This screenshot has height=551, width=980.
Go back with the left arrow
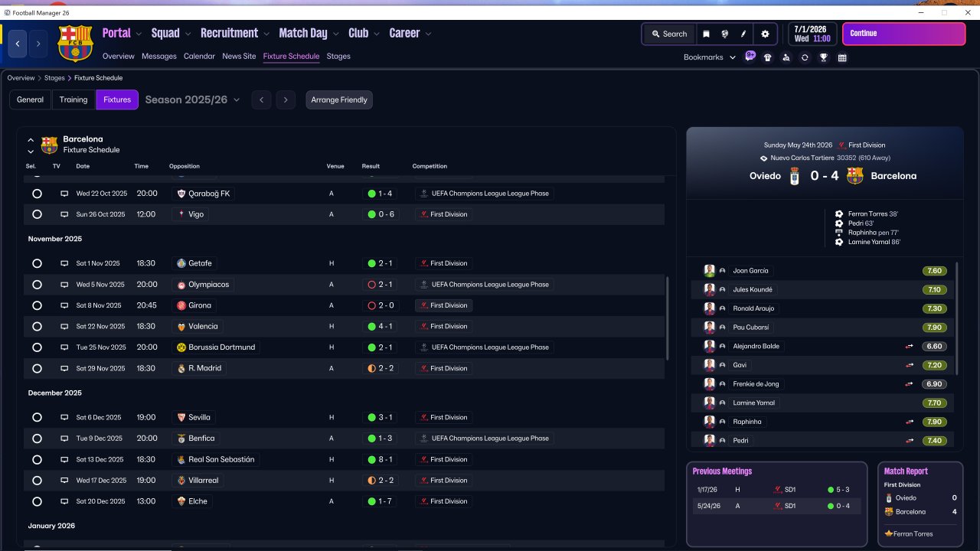[18, 44]
